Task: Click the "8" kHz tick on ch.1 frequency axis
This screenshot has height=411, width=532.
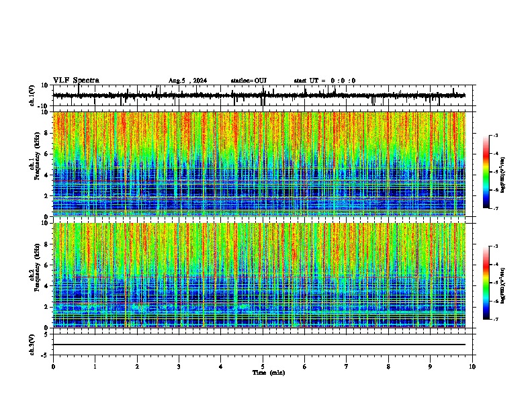Action: click(x=47, y=133)
